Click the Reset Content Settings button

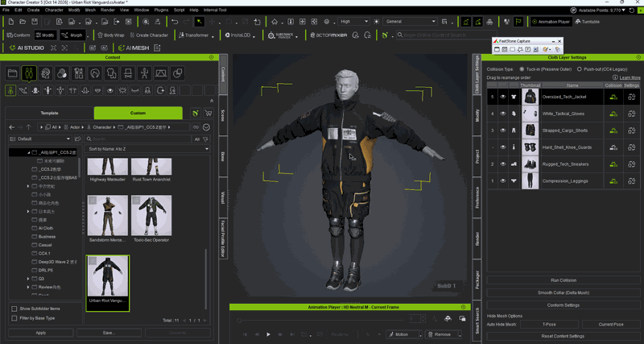(x=563, y=336)
